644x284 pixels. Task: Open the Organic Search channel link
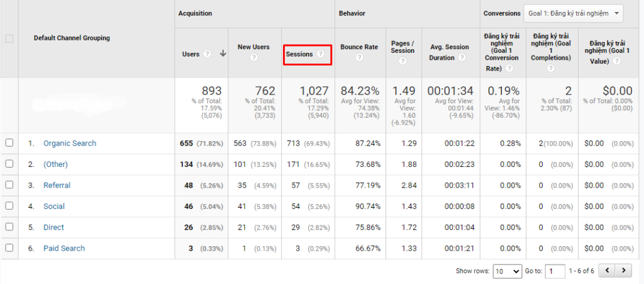coord(70,144)
